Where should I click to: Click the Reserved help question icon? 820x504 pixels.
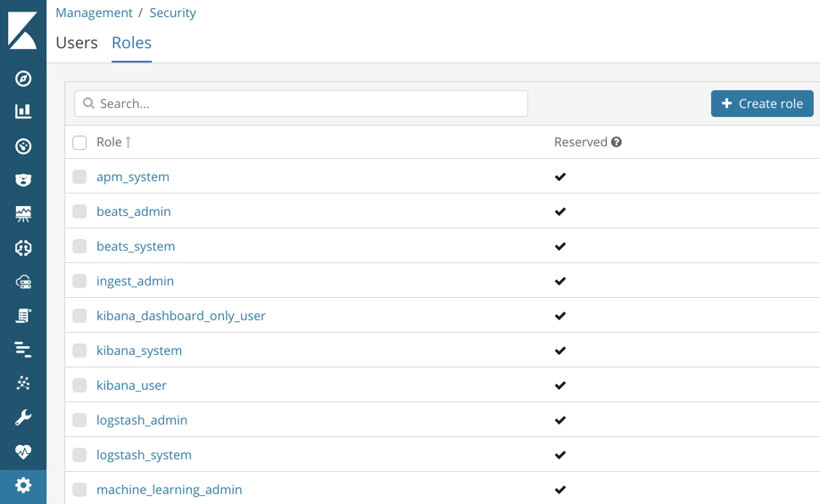coord(617,142)
